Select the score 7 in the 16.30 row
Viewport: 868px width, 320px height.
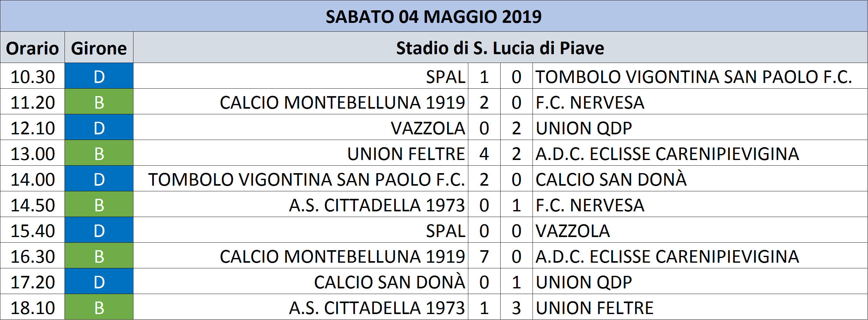click(x=484, y=256)
